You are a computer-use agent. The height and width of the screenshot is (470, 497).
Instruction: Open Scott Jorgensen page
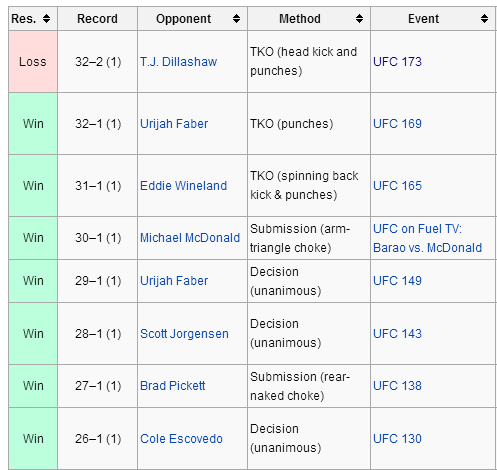click(184, 334)
